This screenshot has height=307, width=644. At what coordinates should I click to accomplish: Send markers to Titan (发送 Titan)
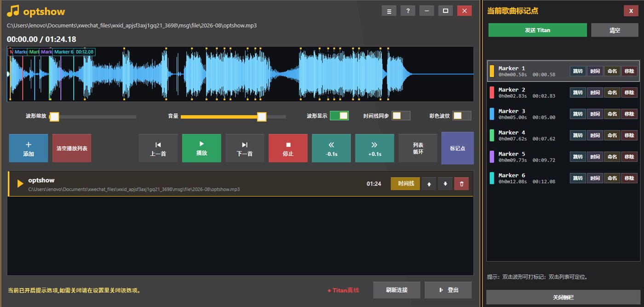(x=538, y=30)
